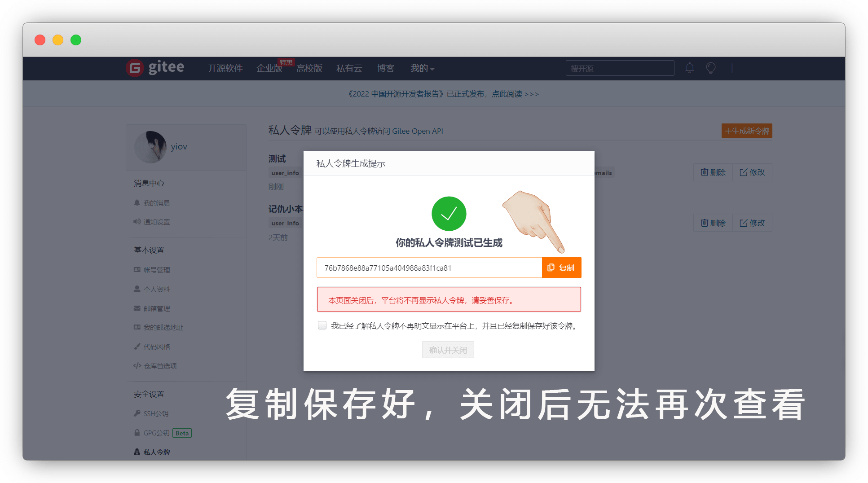The width and height of the screenshot is (868, 483).
Task: Click the 搜开源 search box
Action: [620, 68]
